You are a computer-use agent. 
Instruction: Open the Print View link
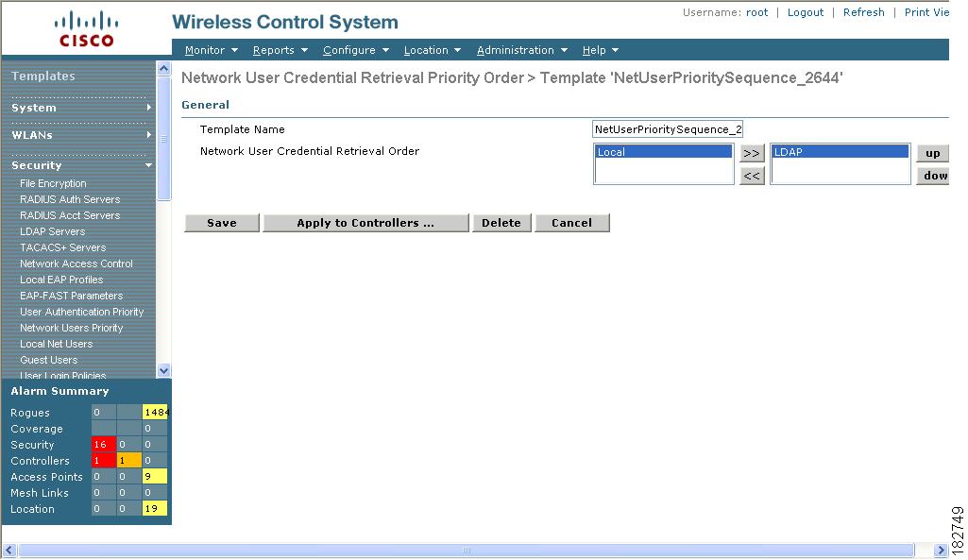tap(926, 12)
